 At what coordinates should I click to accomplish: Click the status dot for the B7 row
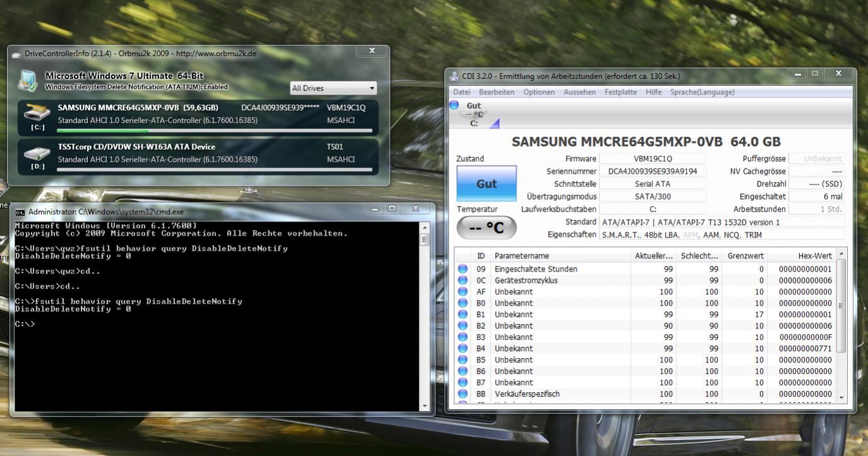[463, 383]
